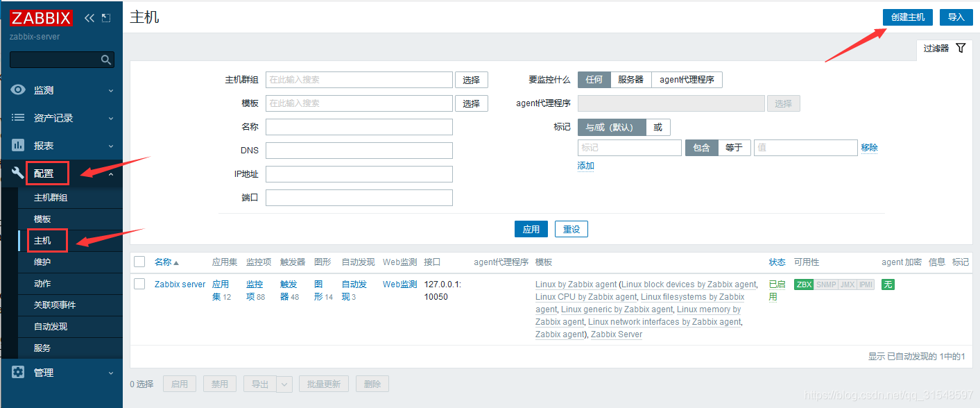Click the SNMP availability badge
Screen dimensions: 980x408
click(x=826, y=284)
